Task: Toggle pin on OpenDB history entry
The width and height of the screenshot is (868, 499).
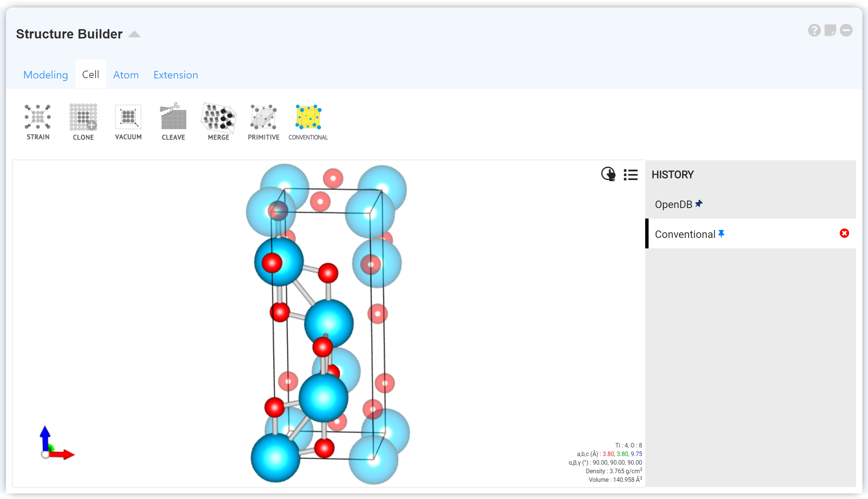Action: (x=699, y=204)
